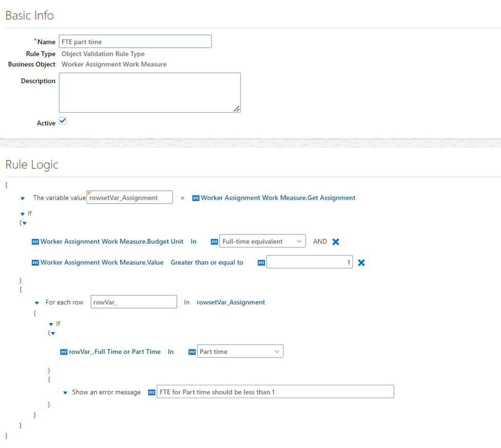Open the Full-time equivalent dropdown
501x448 pixels.
coord(262,241)
